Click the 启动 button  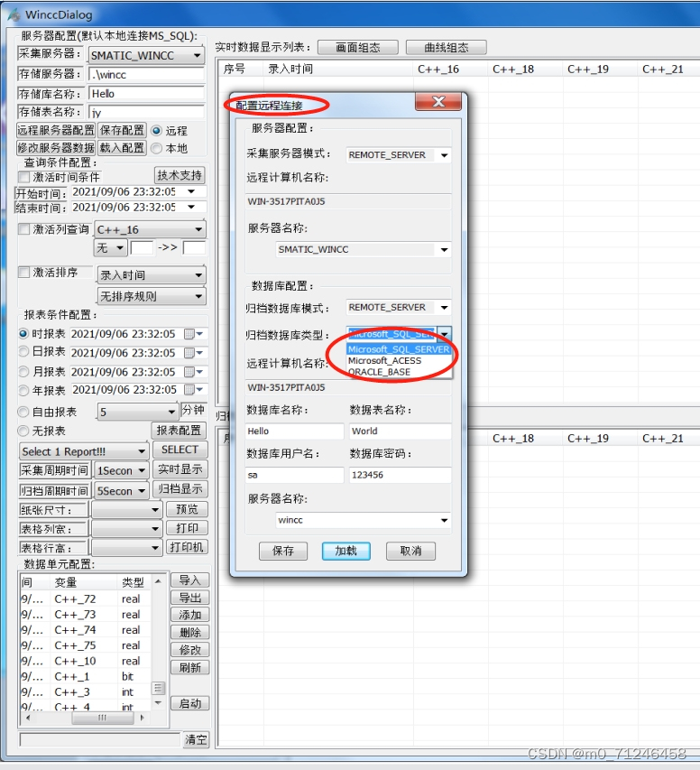190,704
